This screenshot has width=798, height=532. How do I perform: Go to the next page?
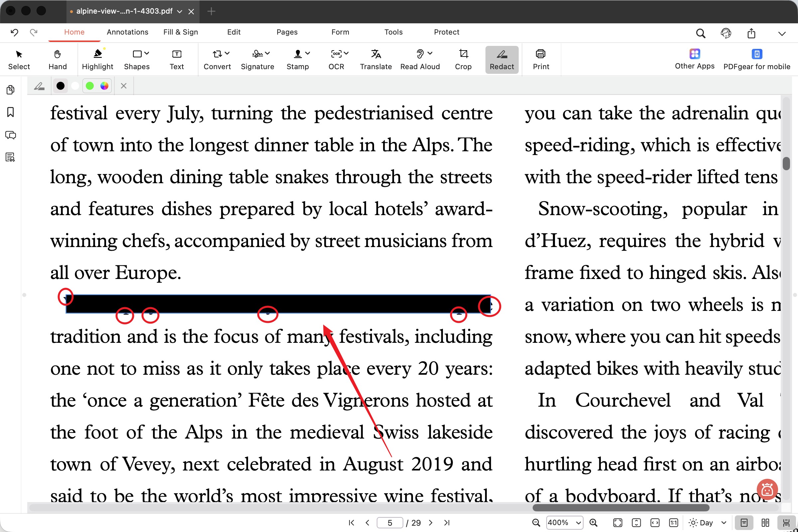(431, 522)
